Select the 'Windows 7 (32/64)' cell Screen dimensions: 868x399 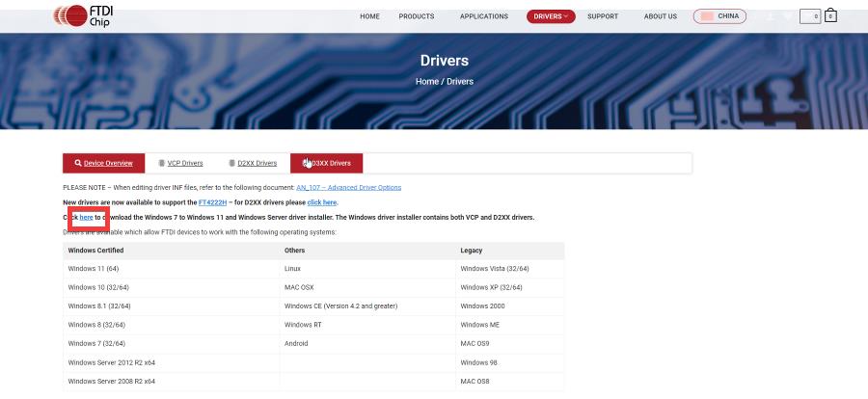(172, 344)
